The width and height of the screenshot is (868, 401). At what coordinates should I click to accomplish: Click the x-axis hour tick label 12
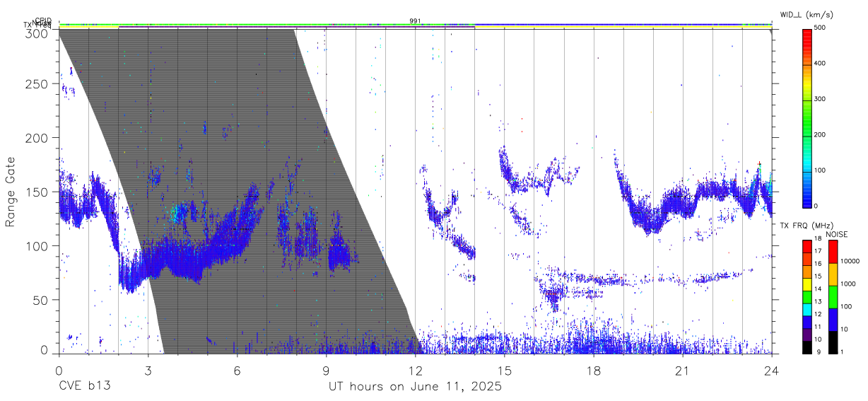415,370
